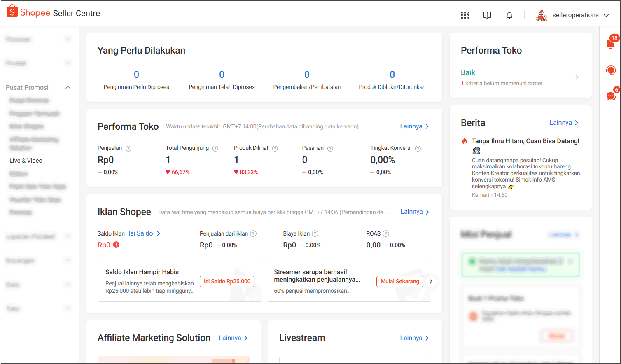Collapse the Pusat Promosi sidebar section
Viewport: 621px width, 364px height.
[x=68, y=87]
